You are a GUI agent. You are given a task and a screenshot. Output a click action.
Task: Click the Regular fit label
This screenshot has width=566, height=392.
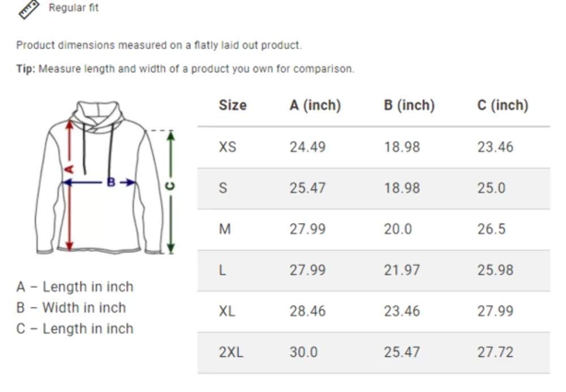coord(74,8)
